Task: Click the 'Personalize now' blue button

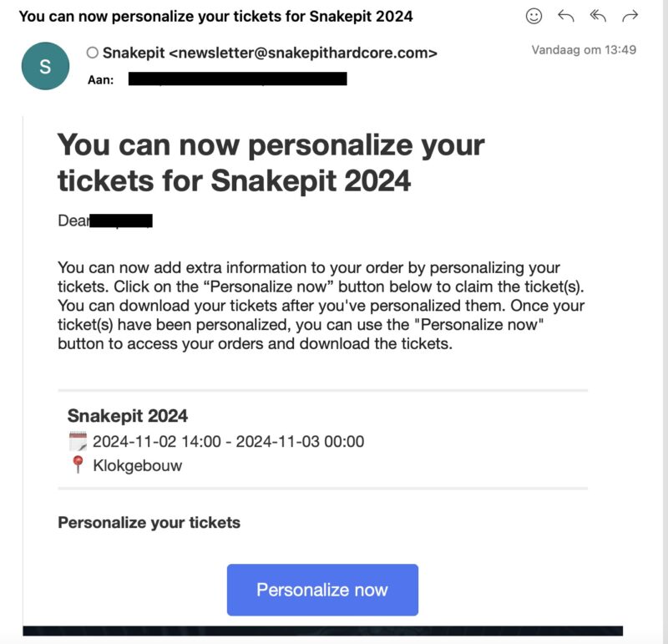Action: (322, 590)
